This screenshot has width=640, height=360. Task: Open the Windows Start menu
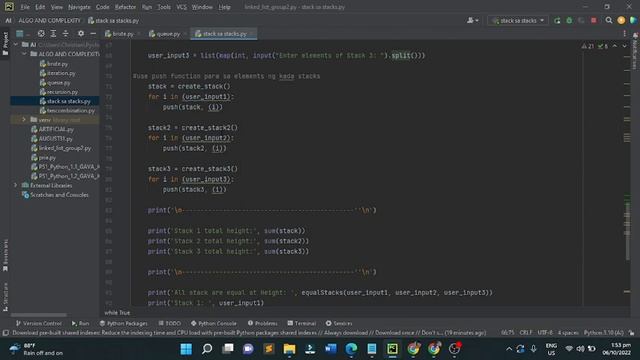186,349
